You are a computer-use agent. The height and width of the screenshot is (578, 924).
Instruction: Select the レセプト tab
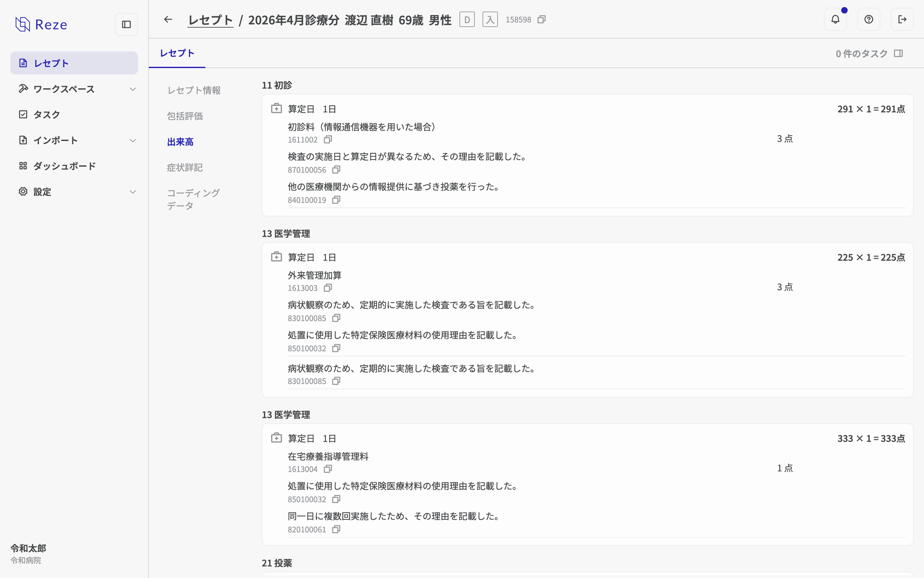[177, 53]
